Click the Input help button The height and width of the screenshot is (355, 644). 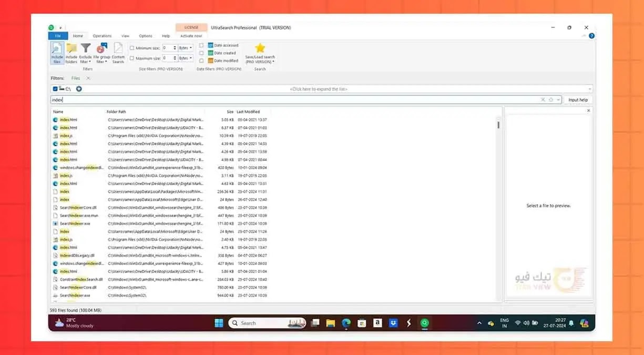pyautogui.click(x=578, y=99)
